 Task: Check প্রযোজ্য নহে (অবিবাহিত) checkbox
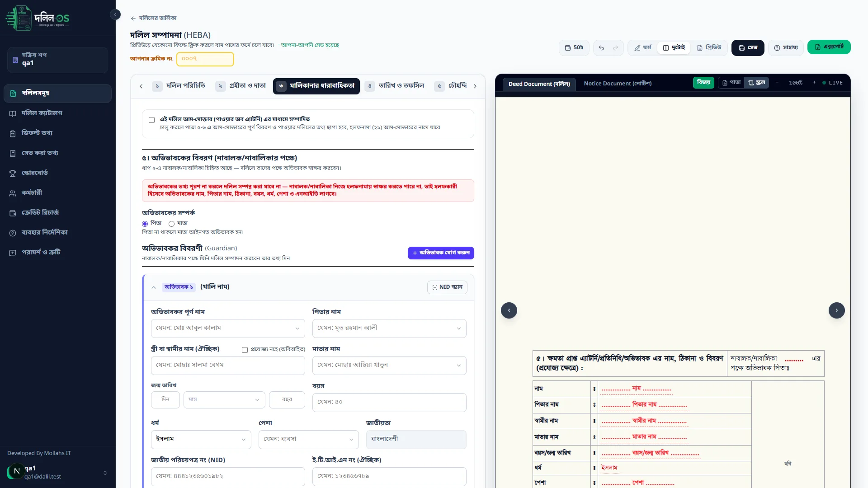(245, 350)
